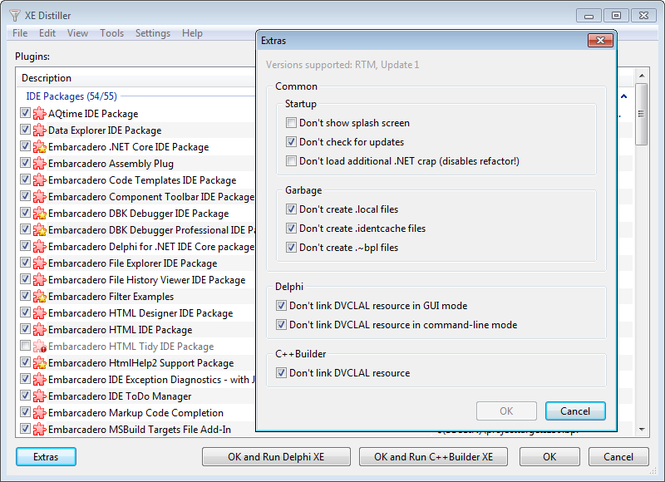Toggle Don't create .identcache files

291,228
